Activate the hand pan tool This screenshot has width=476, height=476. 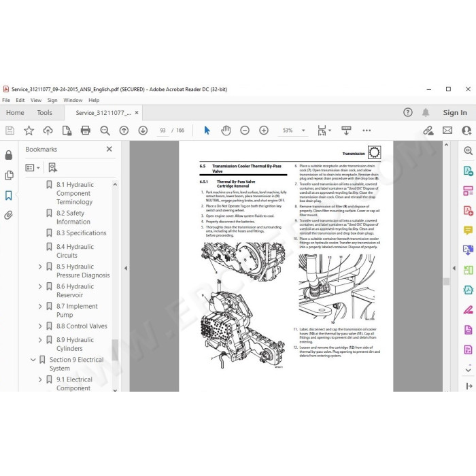coord(226,131)
